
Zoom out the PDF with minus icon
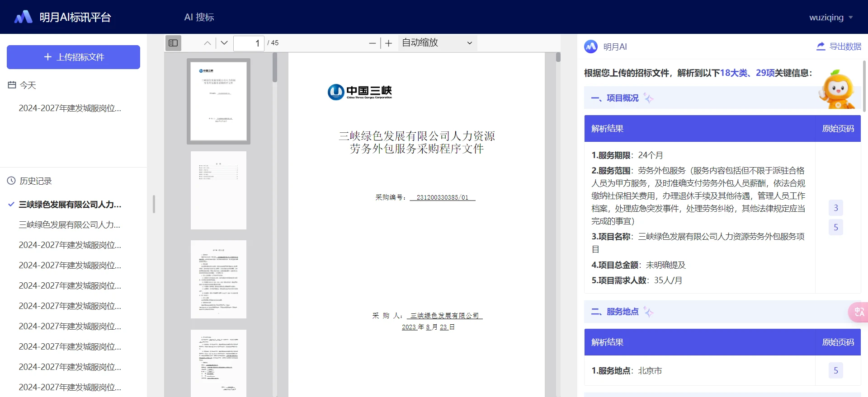point(373,43)
